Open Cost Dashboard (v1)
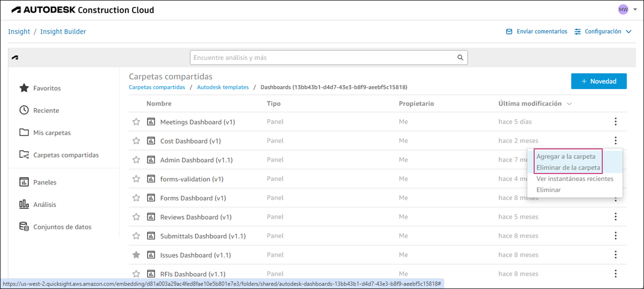 coord(190,141)
